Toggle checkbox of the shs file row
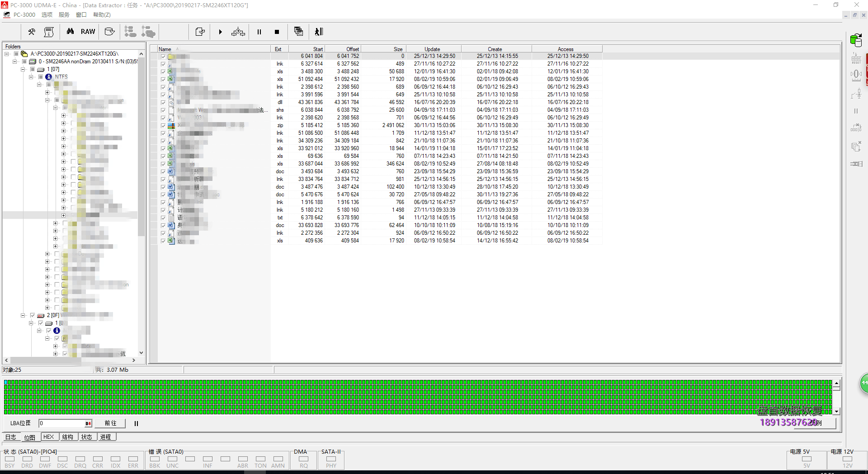This screenshot has width=868, height=474. coord(163,110)
